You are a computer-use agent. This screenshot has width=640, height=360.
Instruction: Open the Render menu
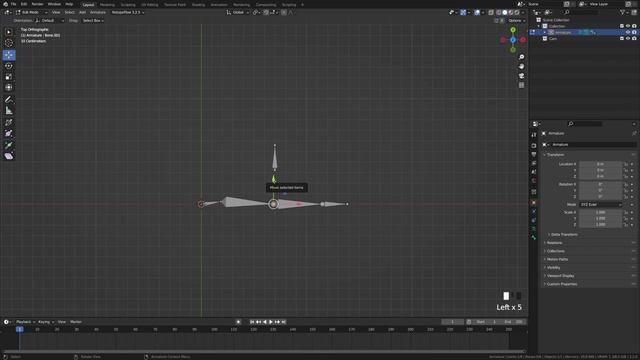click(37, 4)
